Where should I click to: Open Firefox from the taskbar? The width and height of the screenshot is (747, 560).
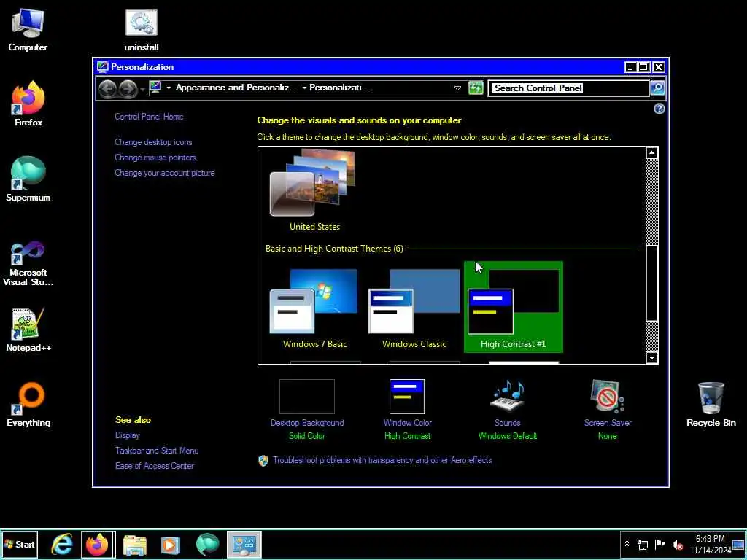(98, 544)
